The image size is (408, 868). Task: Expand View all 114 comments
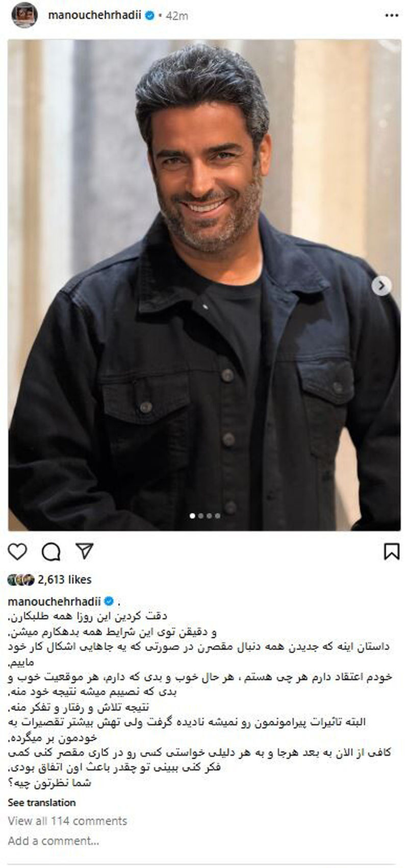tap(67, 821)
